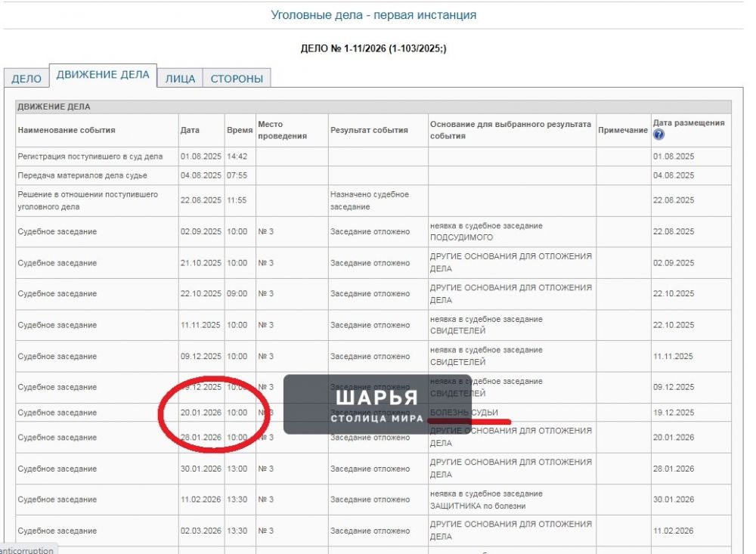This screenshot has width=756, height=554.
Task: Click the "Время" column header
Action: (240, 130)
